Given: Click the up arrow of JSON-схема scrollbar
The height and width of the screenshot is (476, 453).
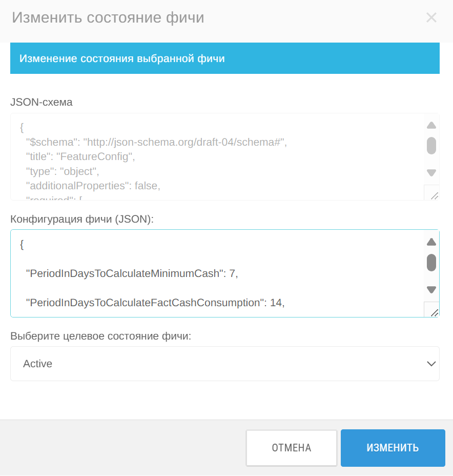Looking at the screenshot, I should pyautogui.click(x=431, y=125).
